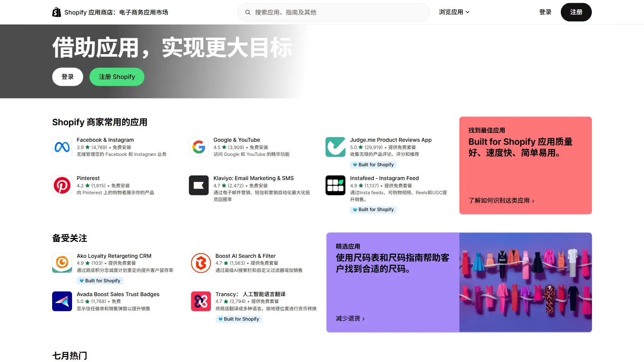Click the black 注册 button in header
Screen dimensions: 644x362
click(576, 12)
